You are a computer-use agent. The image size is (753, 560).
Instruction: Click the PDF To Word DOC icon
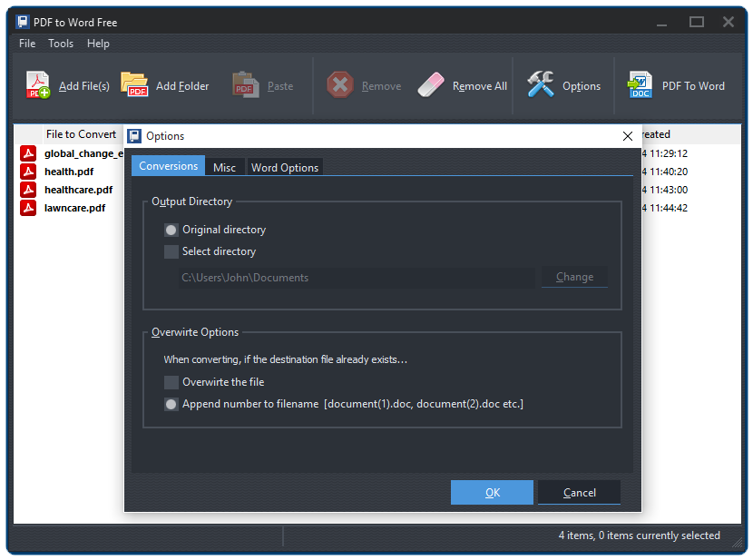(x=640, y=85)
